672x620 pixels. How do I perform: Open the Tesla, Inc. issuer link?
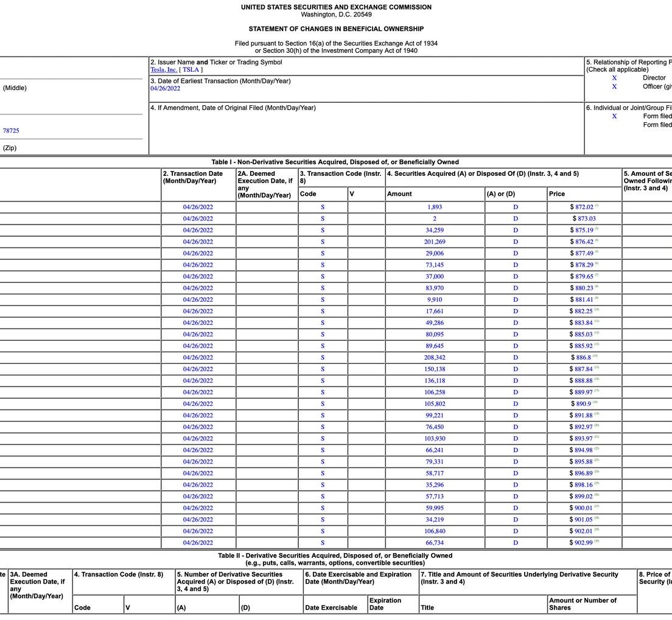(163, 70)
